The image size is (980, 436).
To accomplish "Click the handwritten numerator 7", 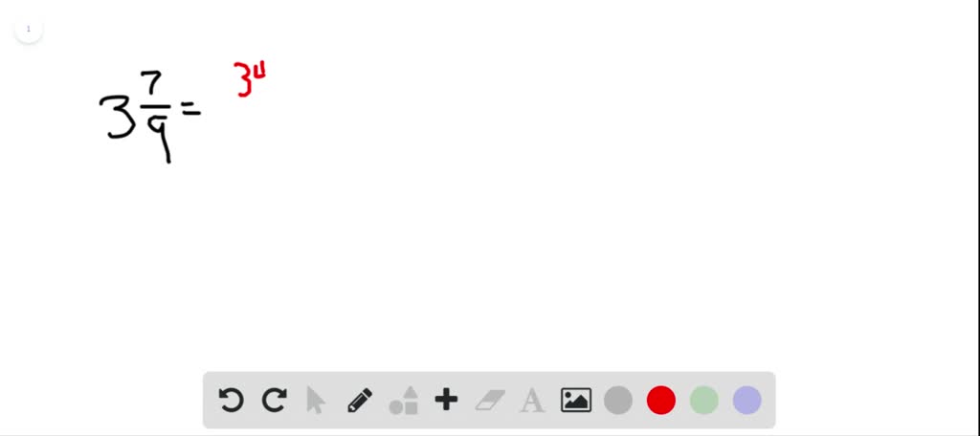I will coord(154,84).
